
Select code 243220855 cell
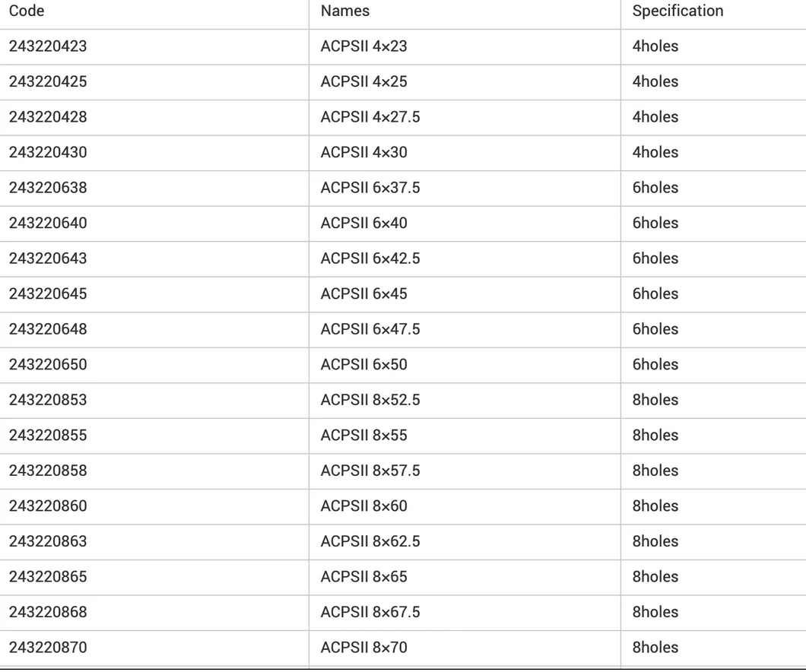click(x=48, y=436)
